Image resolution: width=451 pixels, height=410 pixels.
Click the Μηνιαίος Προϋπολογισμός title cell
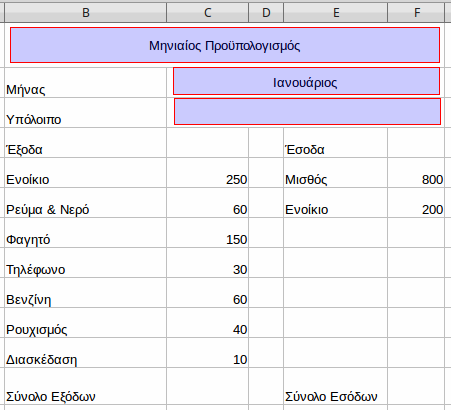tap(225, 45)
